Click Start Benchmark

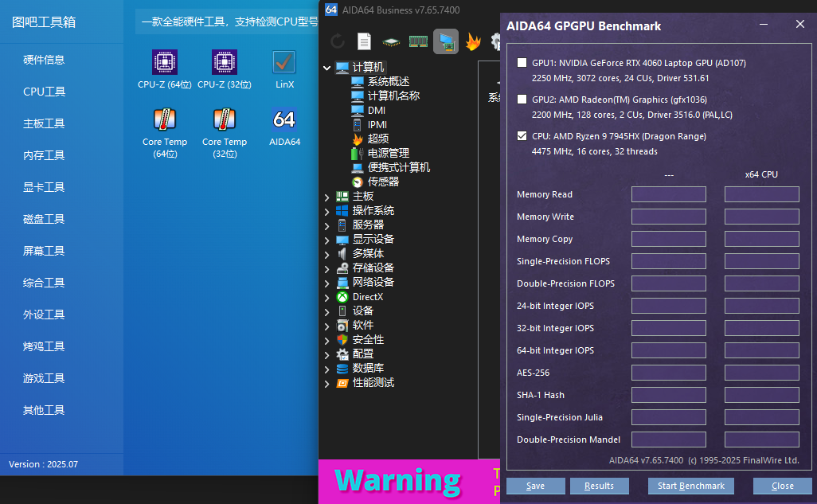pos(691,486)
